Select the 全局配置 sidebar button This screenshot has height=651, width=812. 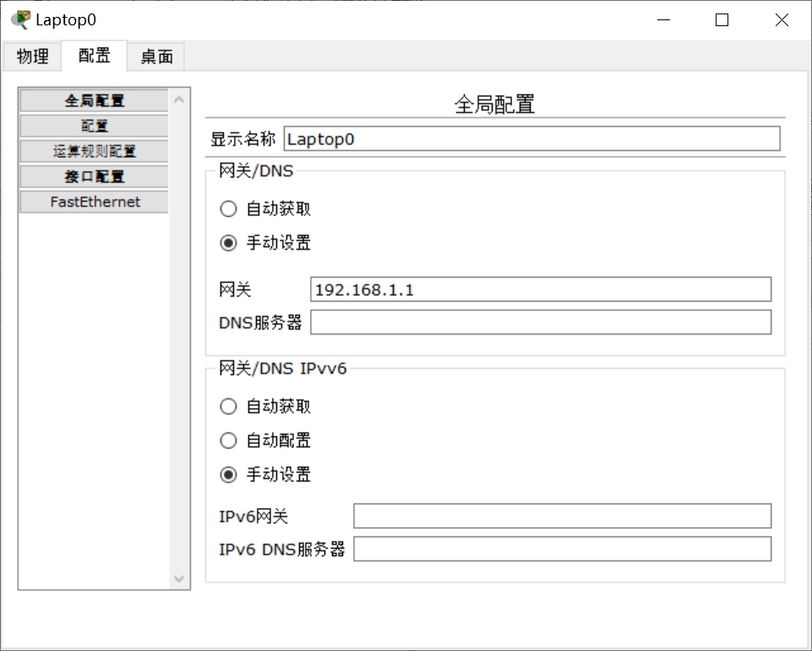click(93, 100)
